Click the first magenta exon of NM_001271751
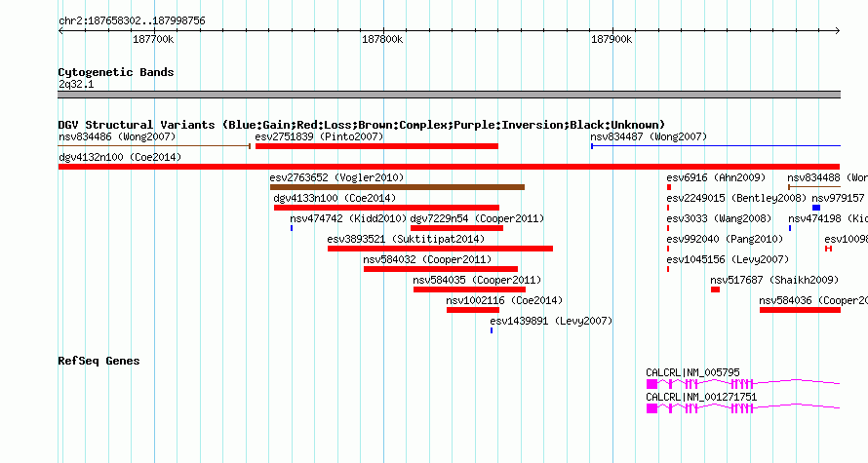Image resolution: width=868 pixels, height=463 pixels. tap(651, 408)
